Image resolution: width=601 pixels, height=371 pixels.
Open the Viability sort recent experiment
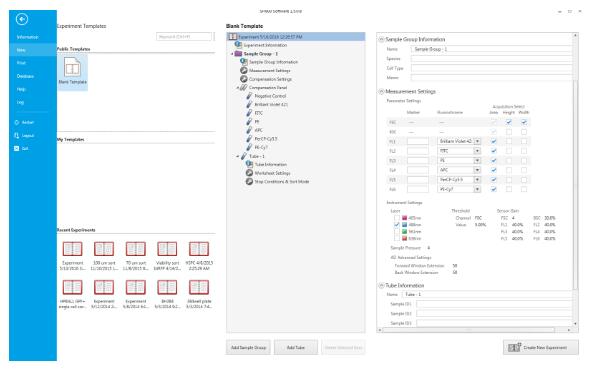point(167,249)
